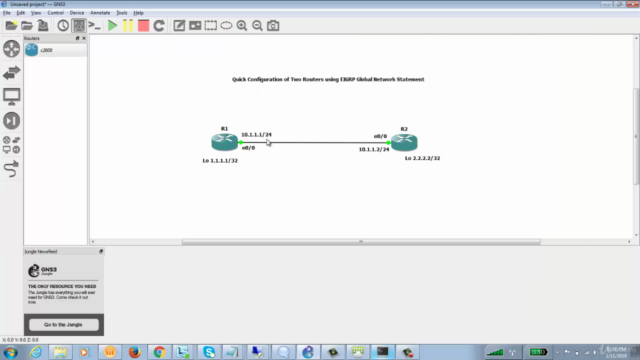Viewport: 640px width, 360px height.
Task: Reload all devices icon
Action: pos(159,26)
